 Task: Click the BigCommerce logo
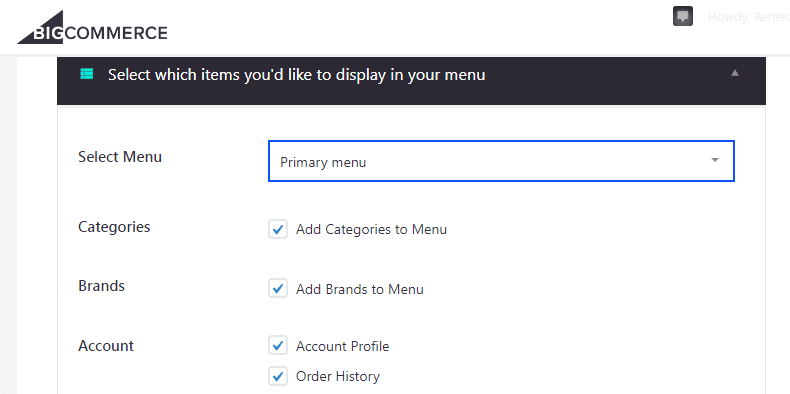(92, 27)
